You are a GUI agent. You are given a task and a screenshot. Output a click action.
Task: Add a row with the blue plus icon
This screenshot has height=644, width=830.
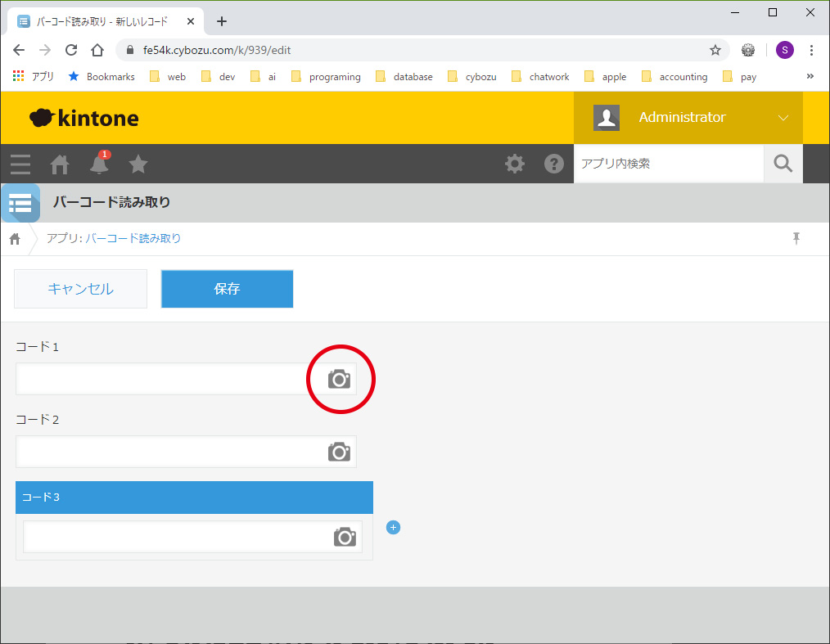tap(393, 528)
